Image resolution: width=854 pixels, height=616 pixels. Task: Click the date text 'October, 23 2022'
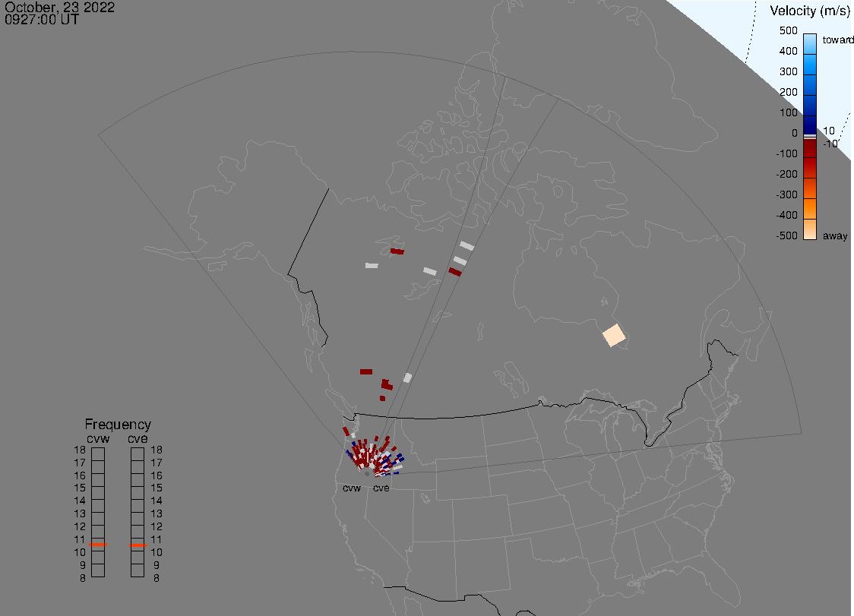tap(59, 7)
